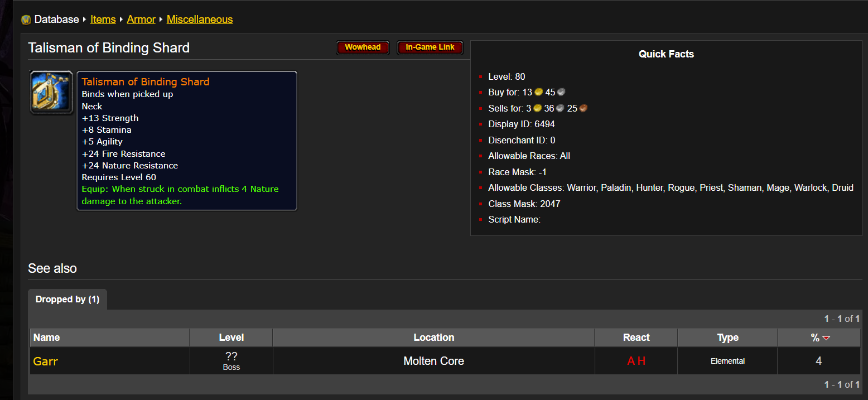Toggle sort on the % column header
This screenshot has width=868, height=400.
click(x=819, y=338)
